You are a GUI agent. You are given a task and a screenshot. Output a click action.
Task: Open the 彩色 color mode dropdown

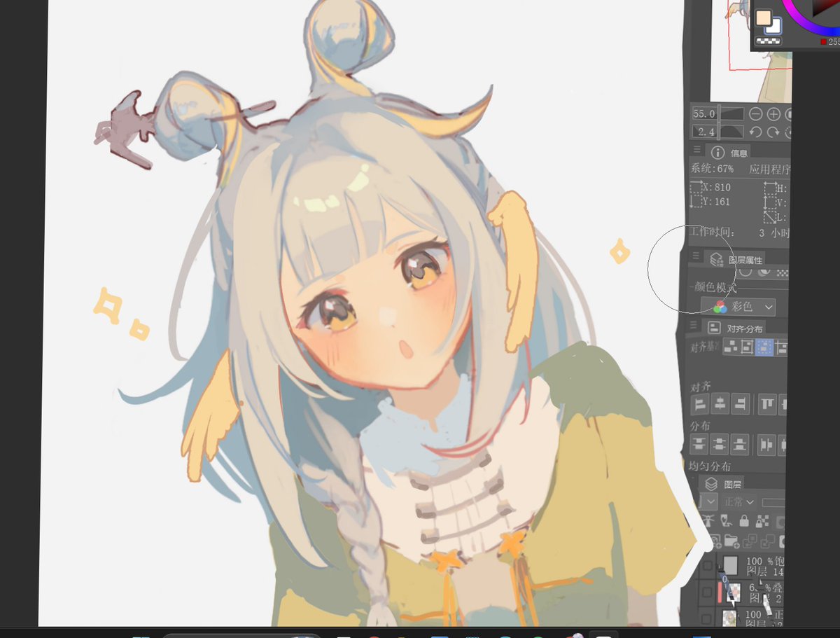tap(738, 307)
